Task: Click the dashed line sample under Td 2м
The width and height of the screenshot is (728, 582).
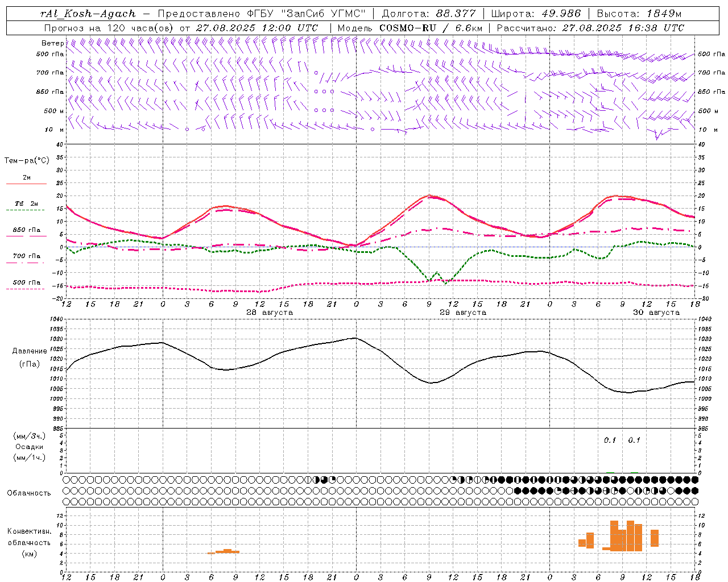Action: (x=26, y=210)
